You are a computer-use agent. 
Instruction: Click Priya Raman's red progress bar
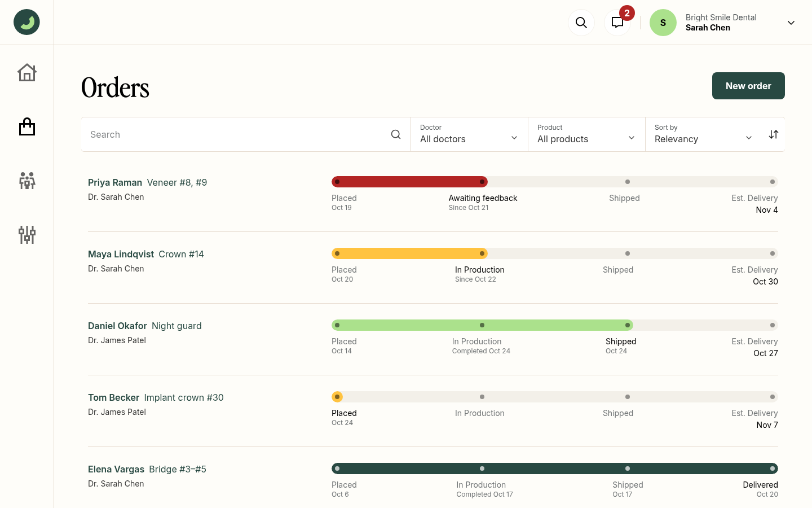[x=409, y=182]
